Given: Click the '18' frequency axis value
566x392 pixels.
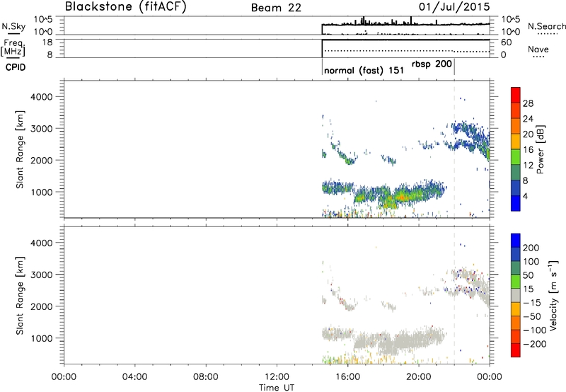Looking at the screenshot, I should pos(47,42).
